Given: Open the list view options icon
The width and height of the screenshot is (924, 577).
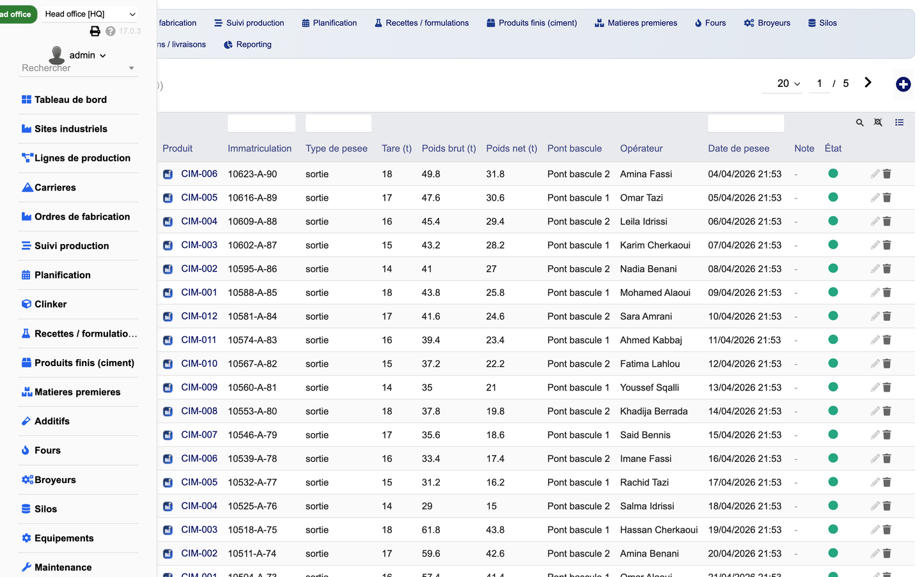Looking at the screenshot, I should [899, 123].
